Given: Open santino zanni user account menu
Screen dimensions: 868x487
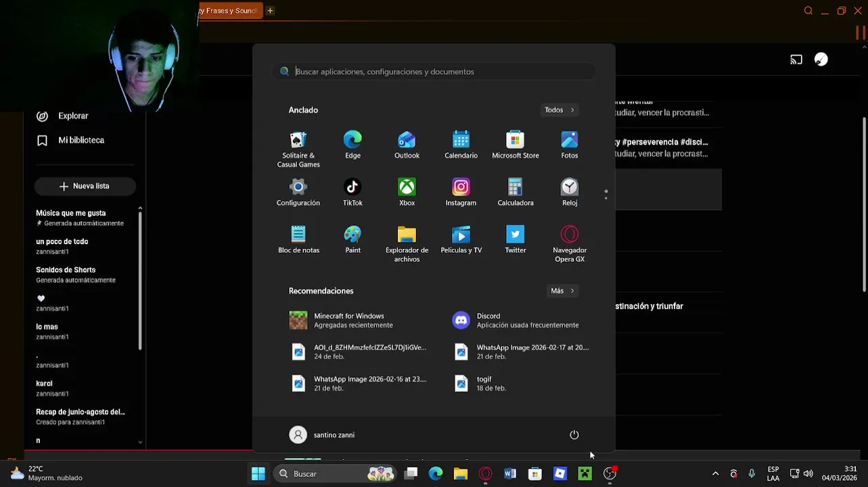Looking at the screenshot, I should click(x=322, y=435).
